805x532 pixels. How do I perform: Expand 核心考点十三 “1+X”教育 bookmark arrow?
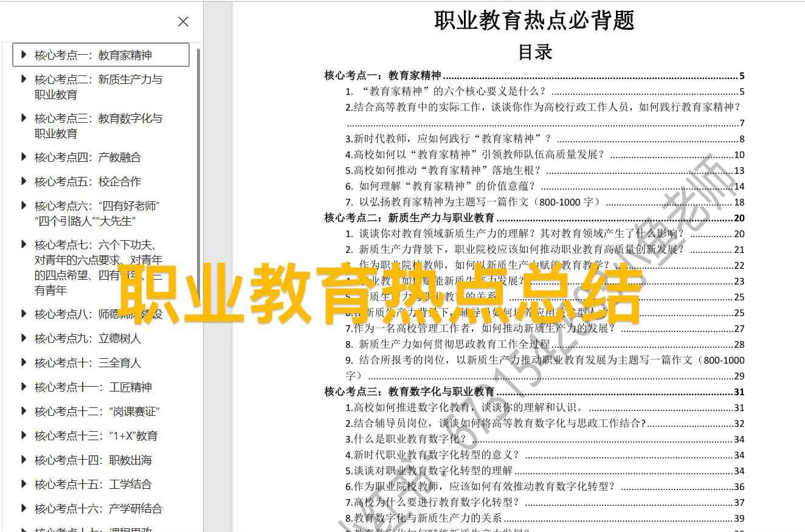pos(24,435)
